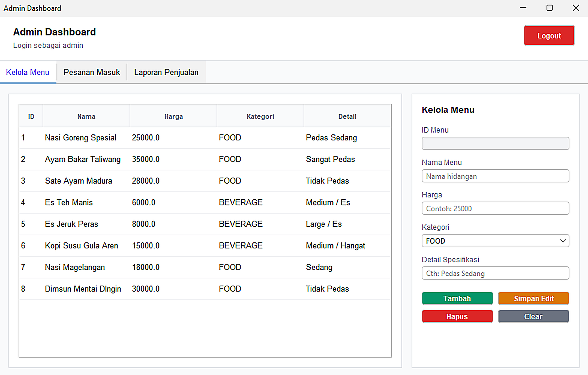Open the Laporan Penjualan tab
Screen dimensions: 588x375
point(166,72)
